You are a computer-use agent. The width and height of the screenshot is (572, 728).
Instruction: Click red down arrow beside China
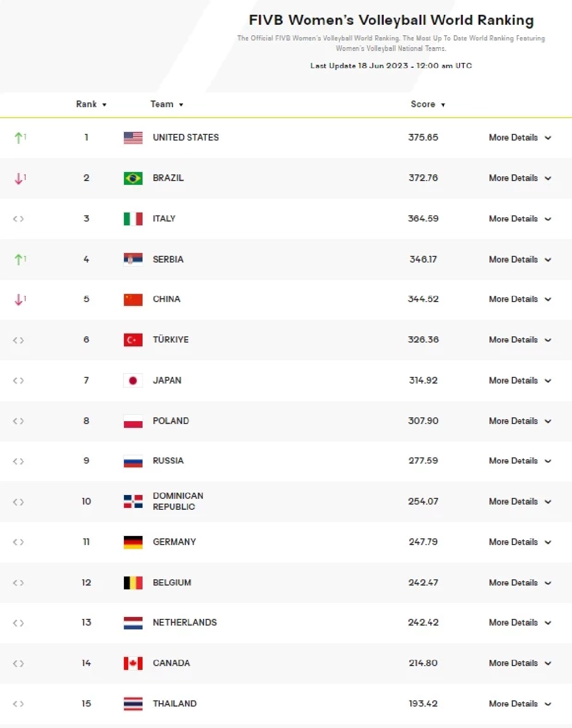[x=19, y=299]
